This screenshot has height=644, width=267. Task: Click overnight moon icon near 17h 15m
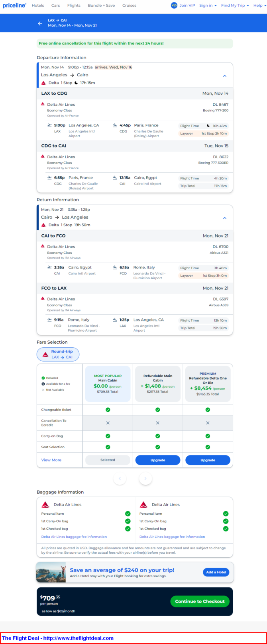[x=76, y=83]
